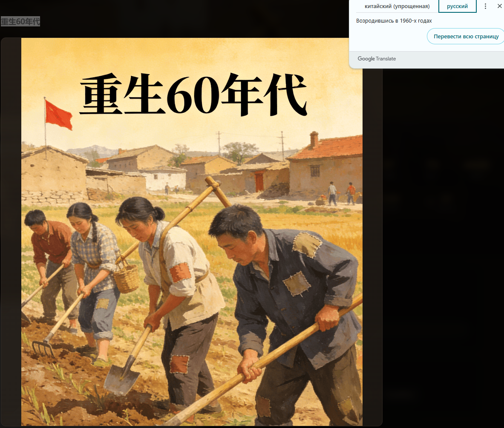The width and height of the screenshot is (504, 428).
Task: Click the red door on village building
Action: [259, 182]
